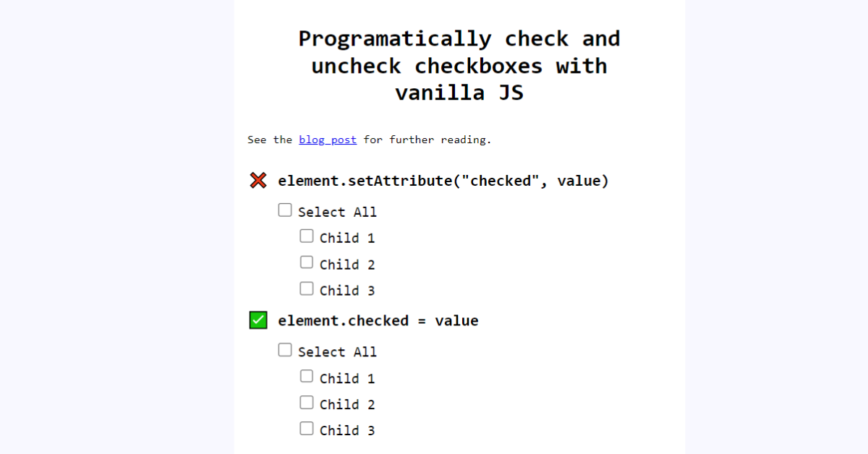
Task: Click the Child 3 label in element.checked group
Action: 347,430
